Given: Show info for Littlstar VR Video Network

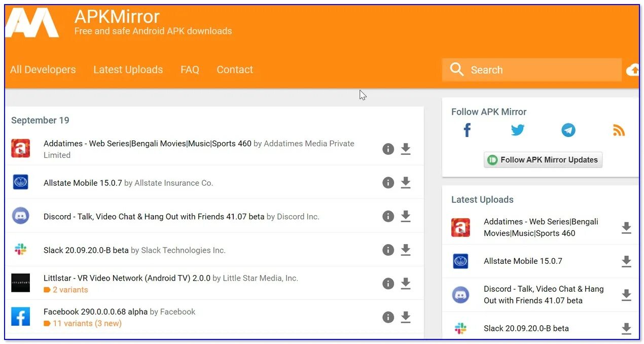Looking at the screenshot, I should 388,284.
